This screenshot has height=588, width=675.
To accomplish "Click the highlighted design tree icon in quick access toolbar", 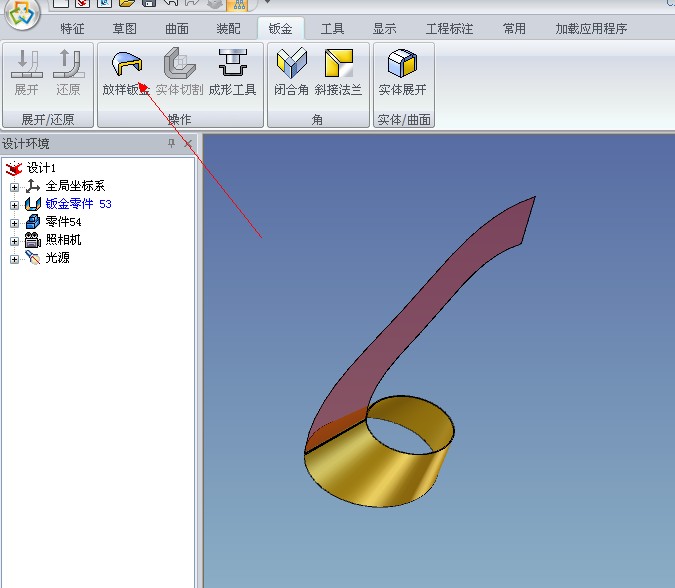I will (239, 4).
